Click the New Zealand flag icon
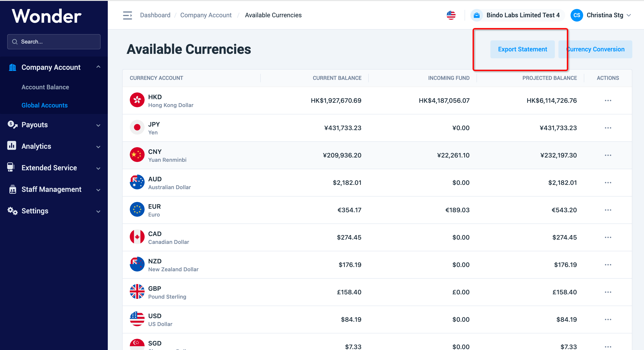Viewport: 644px width, 350px height. 137,264
